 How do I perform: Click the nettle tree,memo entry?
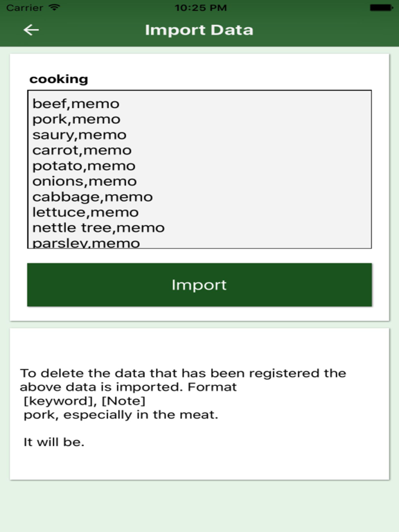click(98, 228)
